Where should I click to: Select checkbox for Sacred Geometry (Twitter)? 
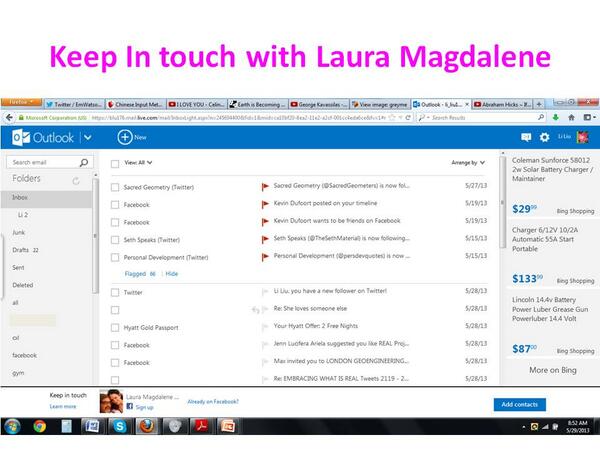tap(115, 187)
